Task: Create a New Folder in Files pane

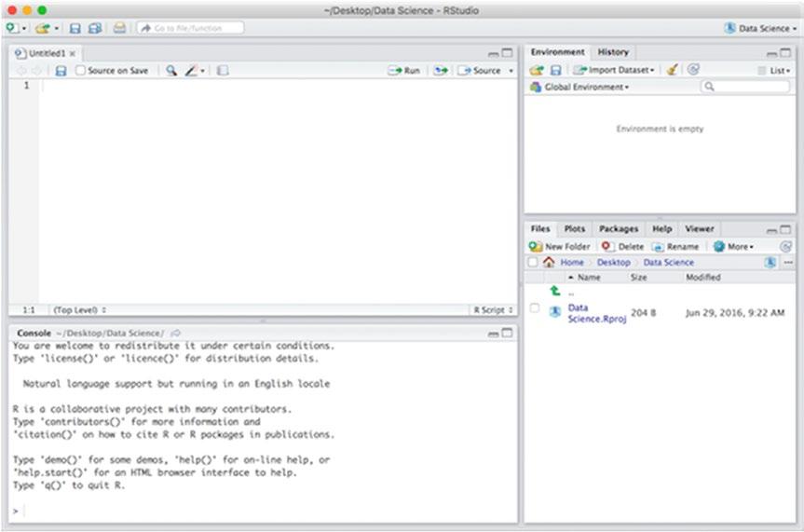Action: [559, 247]
